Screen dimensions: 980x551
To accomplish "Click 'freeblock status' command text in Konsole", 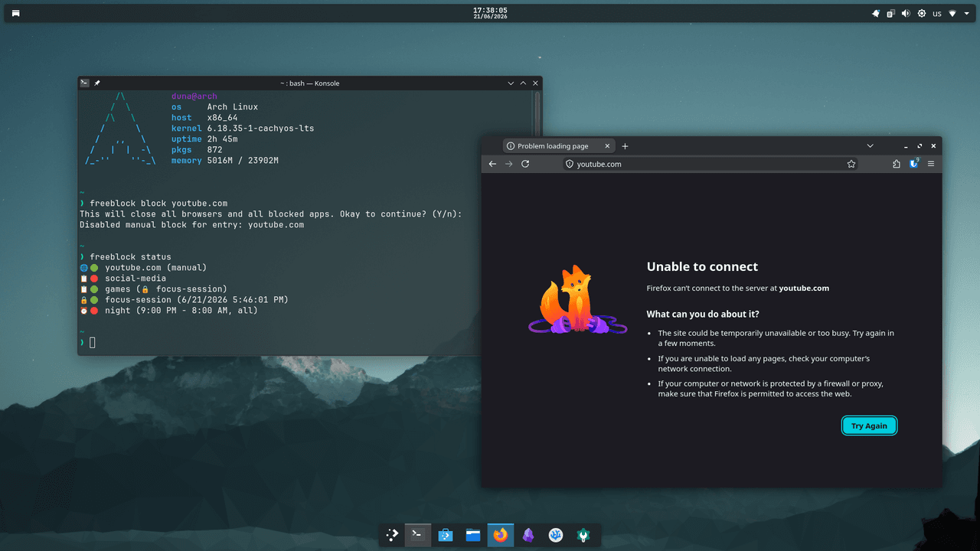I will coord(130,257).
